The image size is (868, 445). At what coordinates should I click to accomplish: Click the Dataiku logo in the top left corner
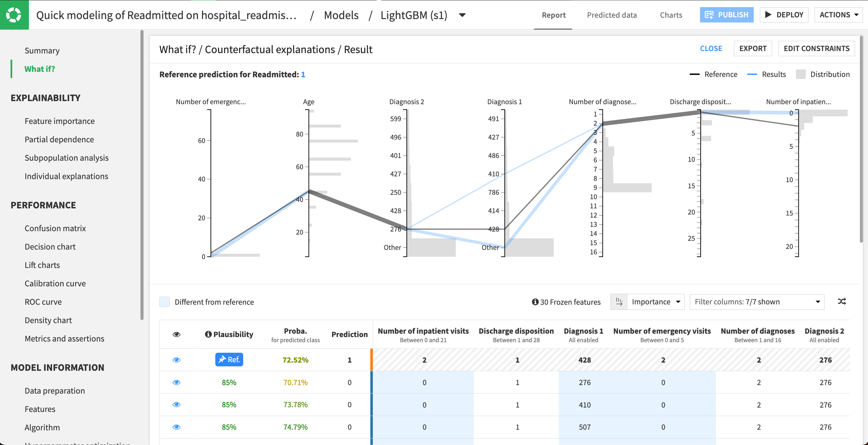[14, 14]
